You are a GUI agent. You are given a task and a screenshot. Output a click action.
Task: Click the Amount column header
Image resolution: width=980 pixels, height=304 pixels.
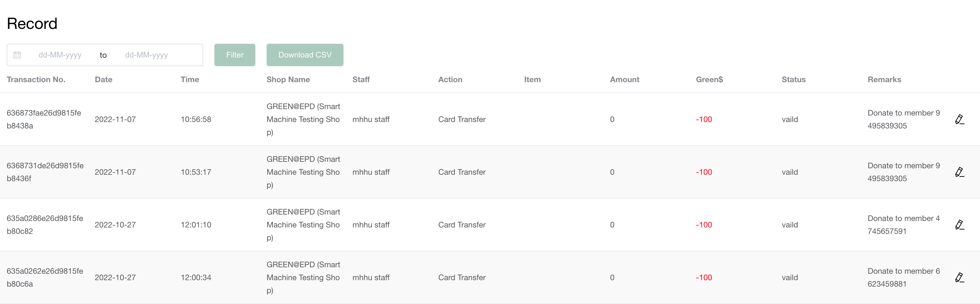coord(624,79)
